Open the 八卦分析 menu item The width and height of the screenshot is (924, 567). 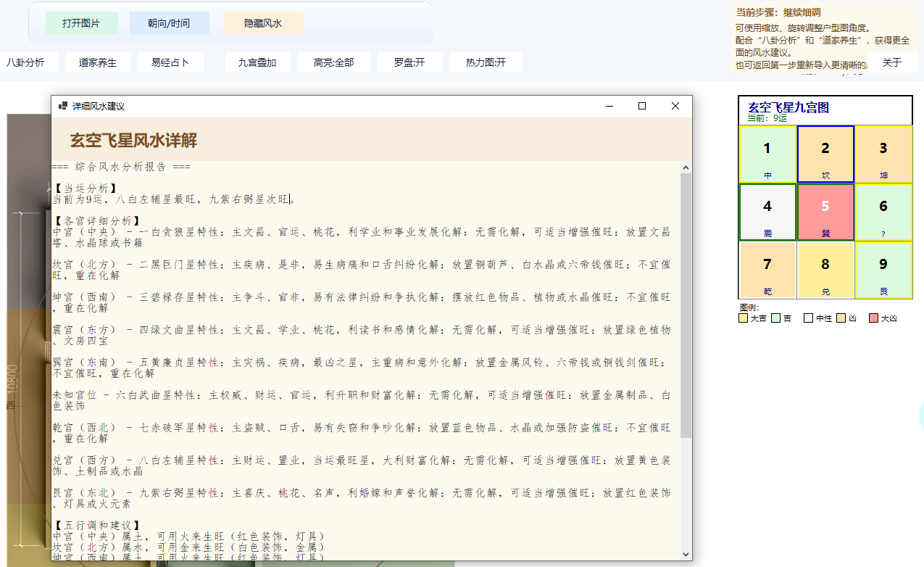coord(26,62)
